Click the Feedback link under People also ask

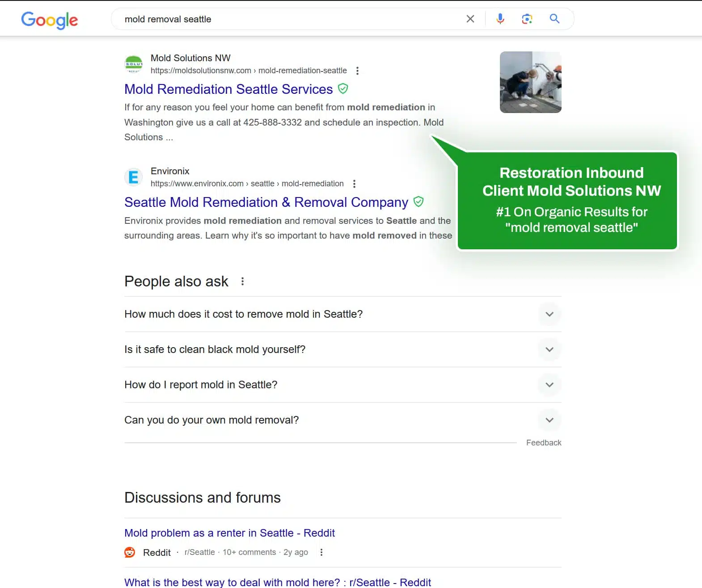point(544,443)
